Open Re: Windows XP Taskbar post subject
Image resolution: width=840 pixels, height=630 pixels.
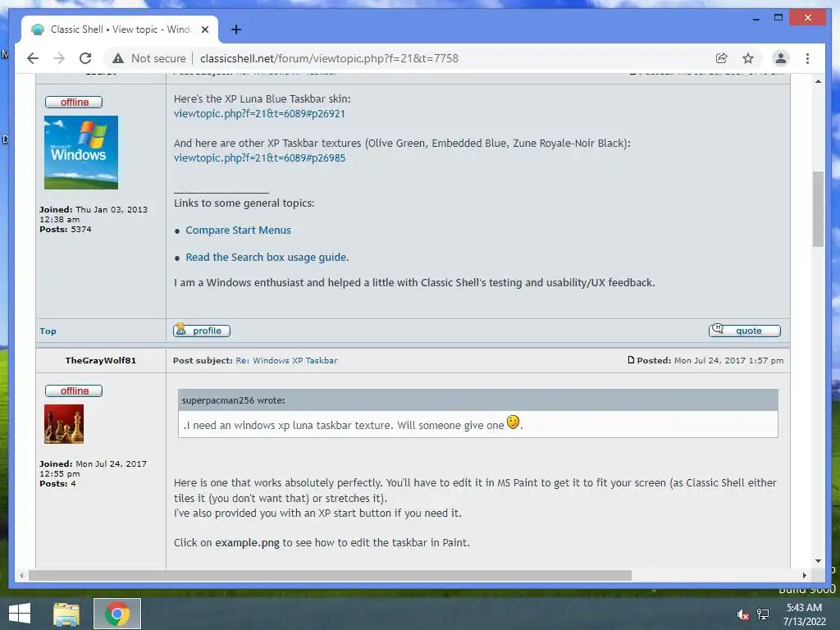pos(286,361)
